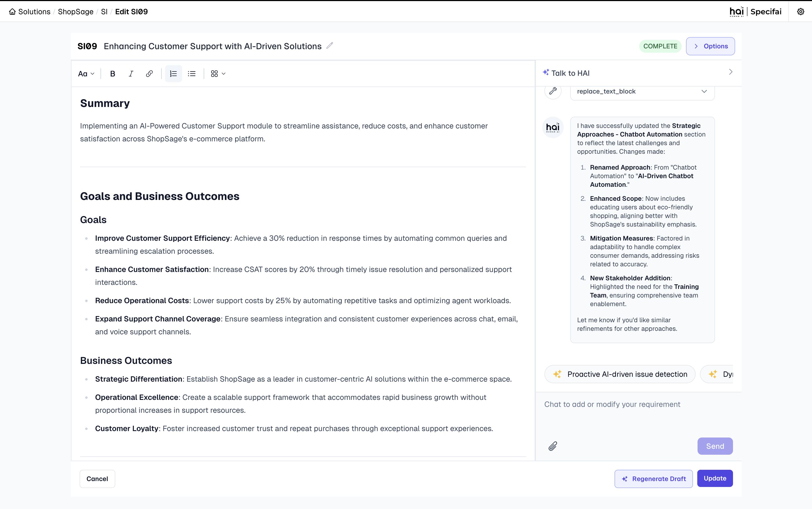The width and height of the screenshot is (812, 509).
Task: Navigate to SI breadcrumb
Action: [104, 12]
